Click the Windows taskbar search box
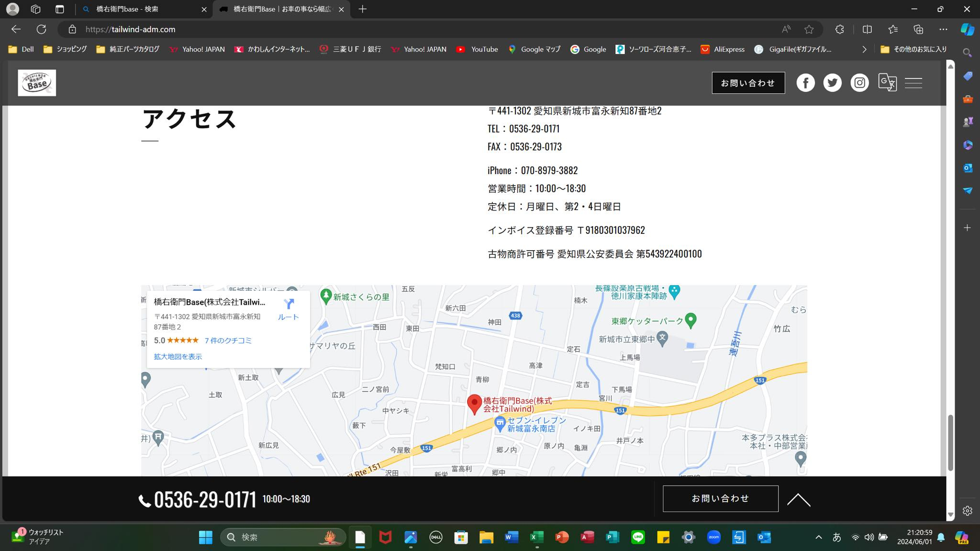 (283, 537)
